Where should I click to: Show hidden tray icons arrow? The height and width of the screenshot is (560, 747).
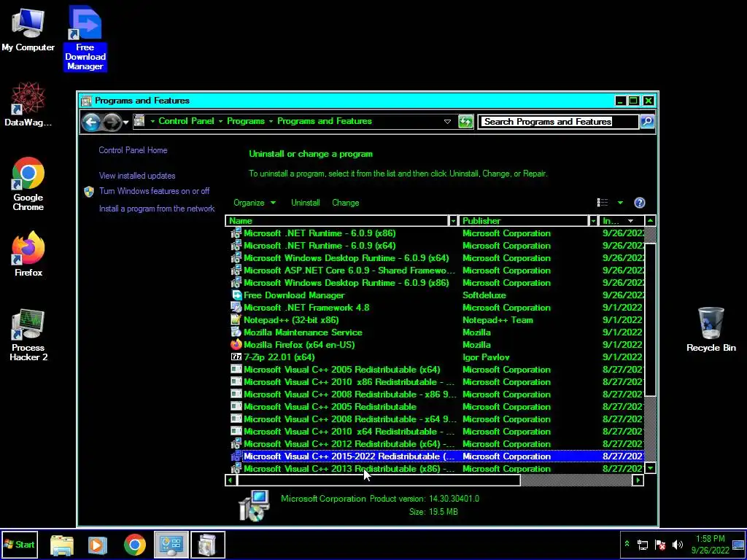627,544
